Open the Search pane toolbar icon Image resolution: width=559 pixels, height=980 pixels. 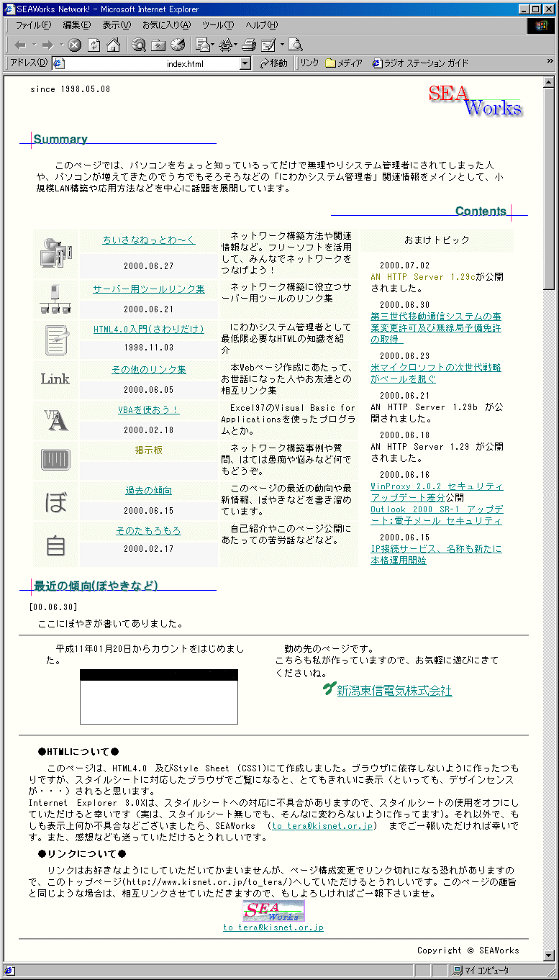pyautogui.click(x=139, y=45)
